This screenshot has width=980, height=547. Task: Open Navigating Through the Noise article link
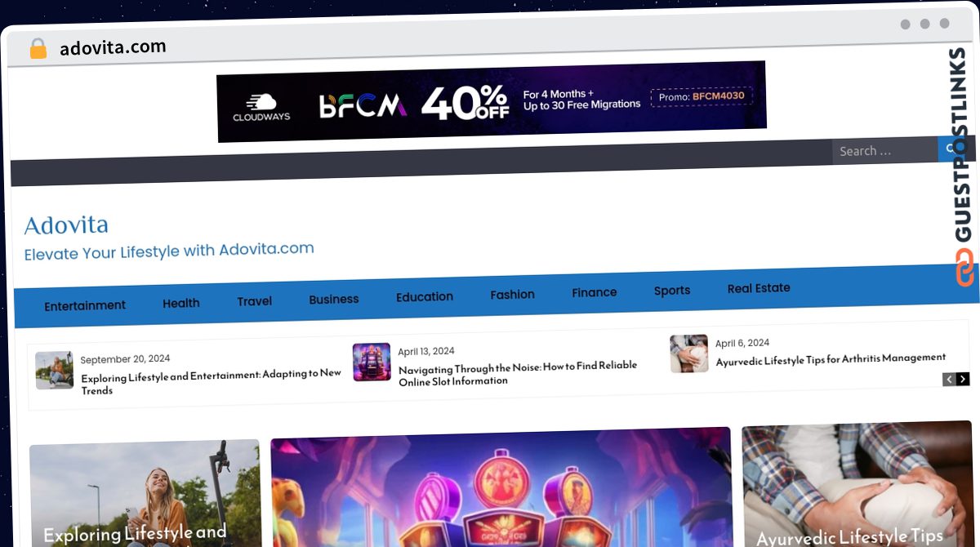[x=518, y=373]
